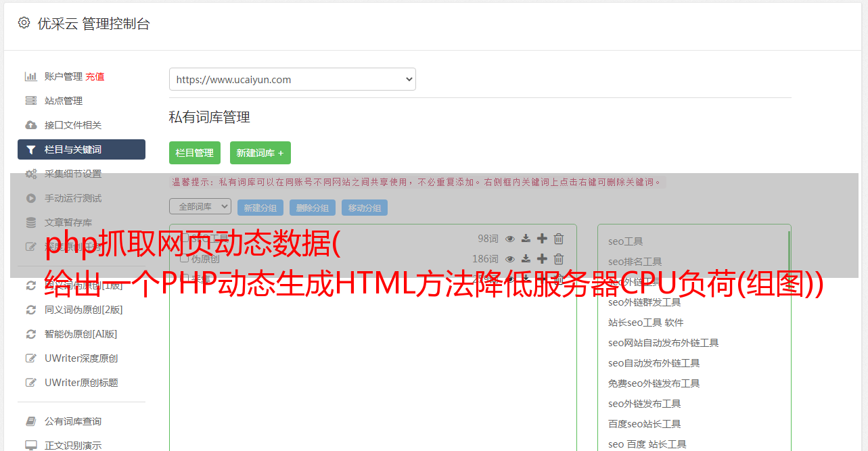
Task: Click the 私有词库管理 heading
Action: [210, 117]
